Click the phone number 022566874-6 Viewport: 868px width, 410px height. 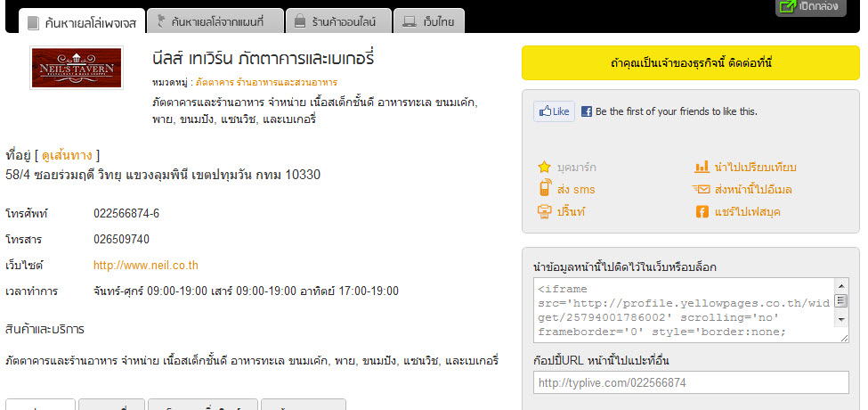[x=126, y=213]
